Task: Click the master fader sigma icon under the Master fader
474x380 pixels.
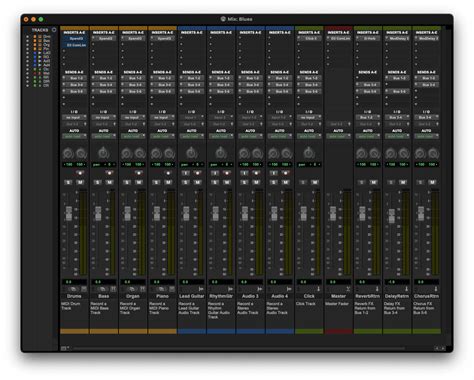Action: tap(348, 289)
